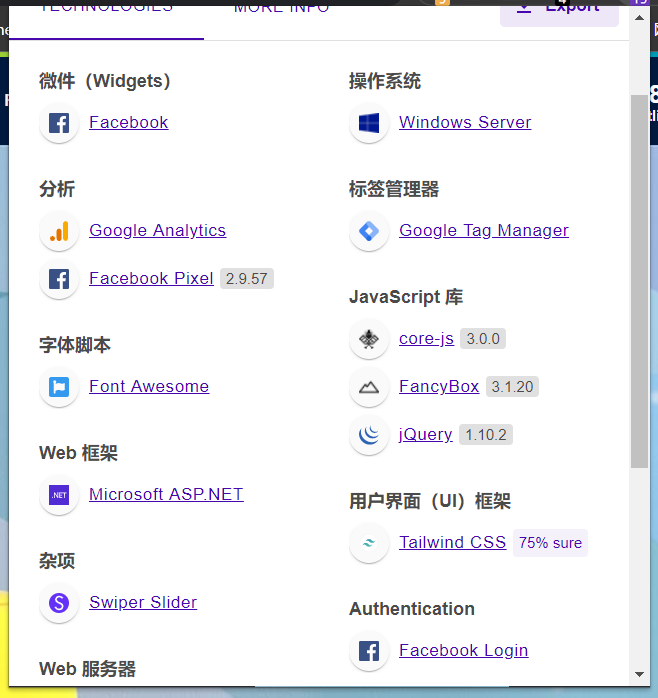This screenshot has width=658, height=698.
Task: Open the Google Tag Manager link
Action: 483,231
